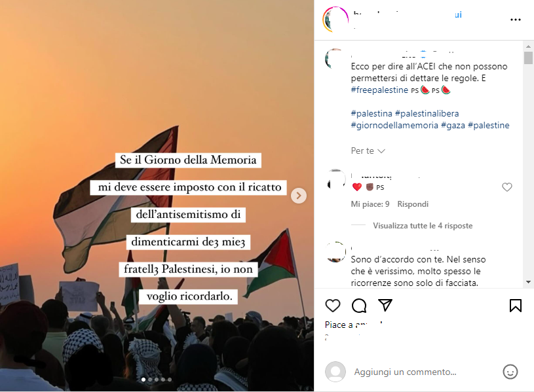This screenshot has height=392, width=534.
Task: Open the #palestinalibera hashtag
Action: [x=427, y=113]
